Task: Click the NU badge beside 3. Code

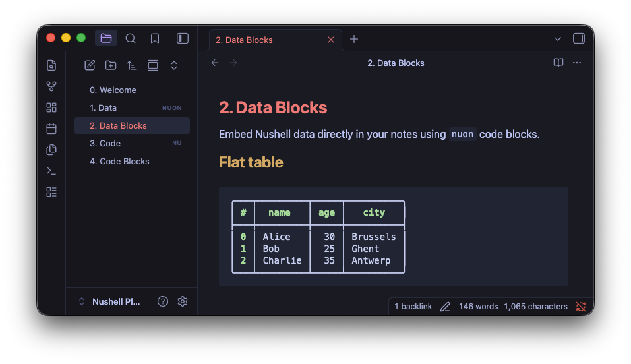Action: point(177,143)
